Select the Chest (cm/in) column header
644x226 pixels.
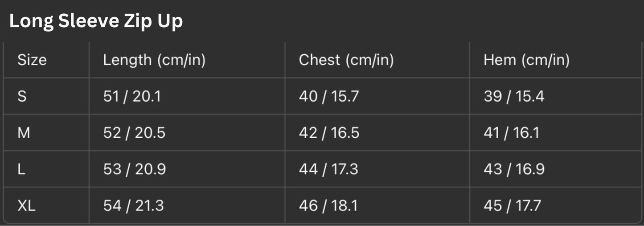[346, 60]
